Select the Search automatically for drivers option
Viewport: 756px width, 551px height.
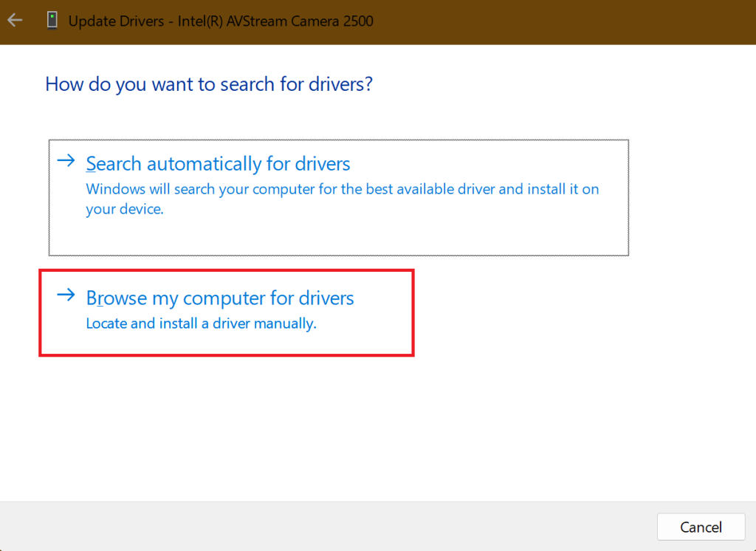tap(218, 163)
